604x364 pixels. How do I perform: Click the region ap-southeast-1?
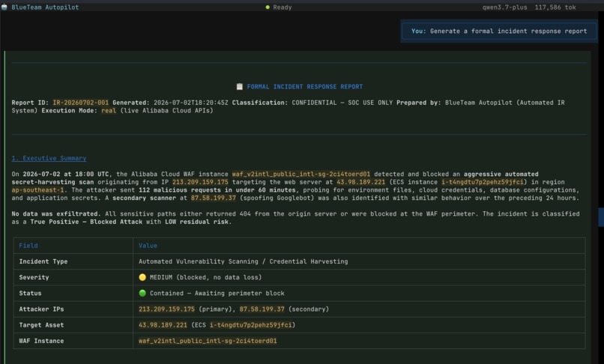point(37,190)
